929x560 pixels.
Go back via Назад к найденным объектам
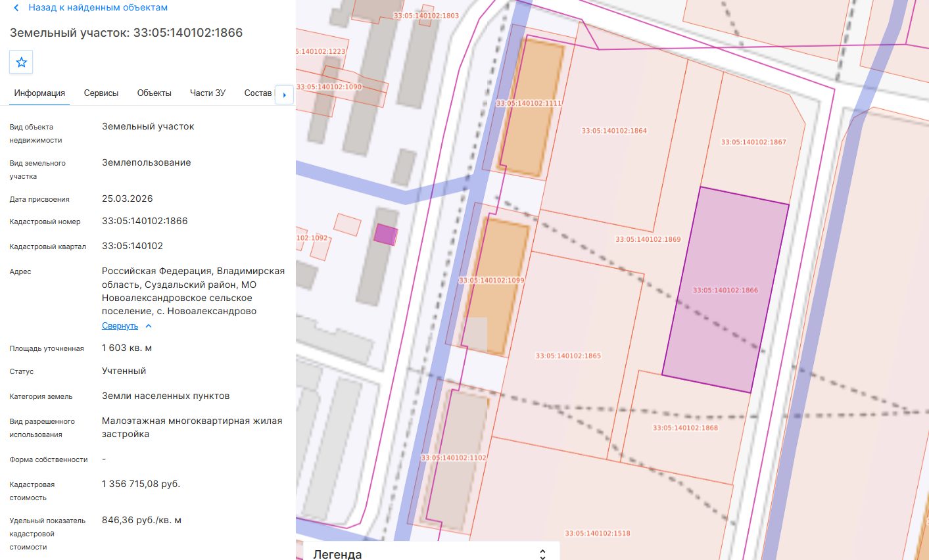(x=98, y=8)
